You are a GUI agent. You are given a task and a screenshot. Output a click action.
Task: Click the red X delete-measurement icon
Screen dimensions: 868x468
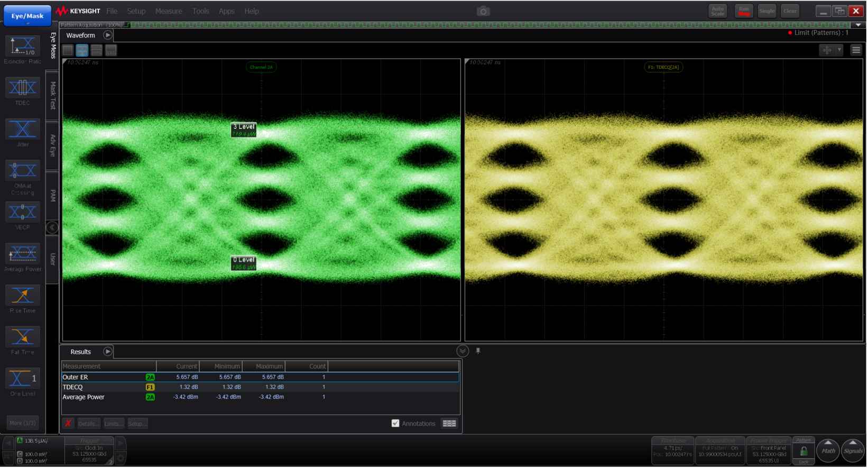click(x=68, y=424)
